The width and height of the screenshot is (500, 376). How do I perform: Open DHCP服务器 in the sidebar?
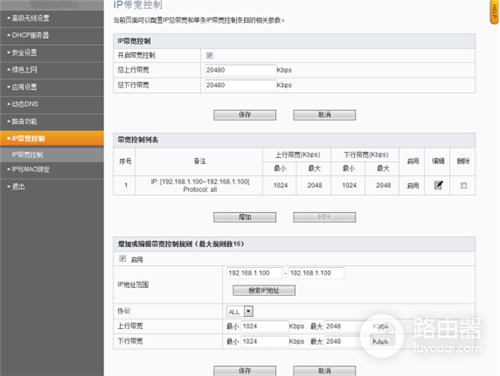[x=30, y=35]
